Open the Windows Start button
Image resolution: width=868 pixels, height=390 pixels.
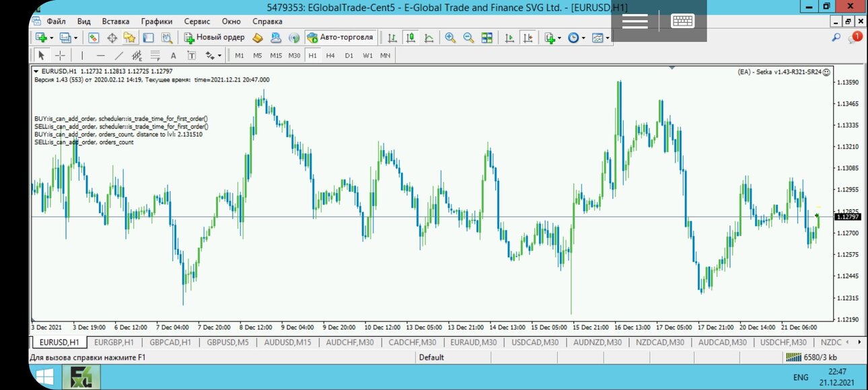pyautogui.click(x=44, y=377)
